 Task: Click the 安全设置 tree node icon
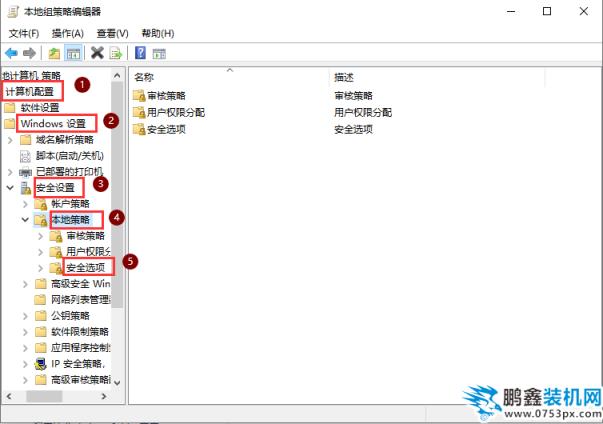(26, 188)
